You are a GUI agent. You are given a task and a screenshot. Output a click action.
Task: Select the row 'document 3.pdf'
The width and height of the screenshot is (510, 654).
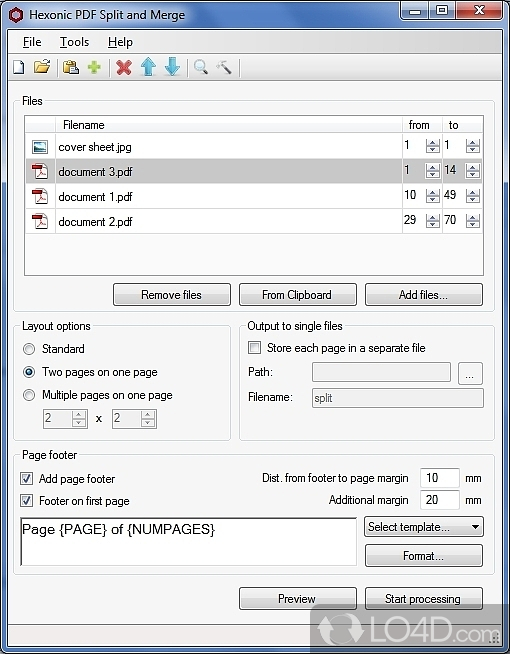(x=254, y=171)
